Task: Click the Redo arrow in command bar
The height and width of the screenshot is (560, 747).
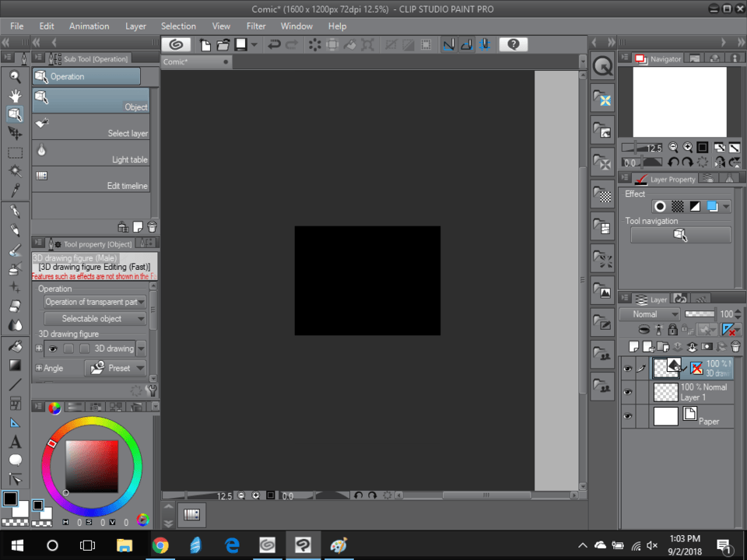Action: click(x=292, y=45)
